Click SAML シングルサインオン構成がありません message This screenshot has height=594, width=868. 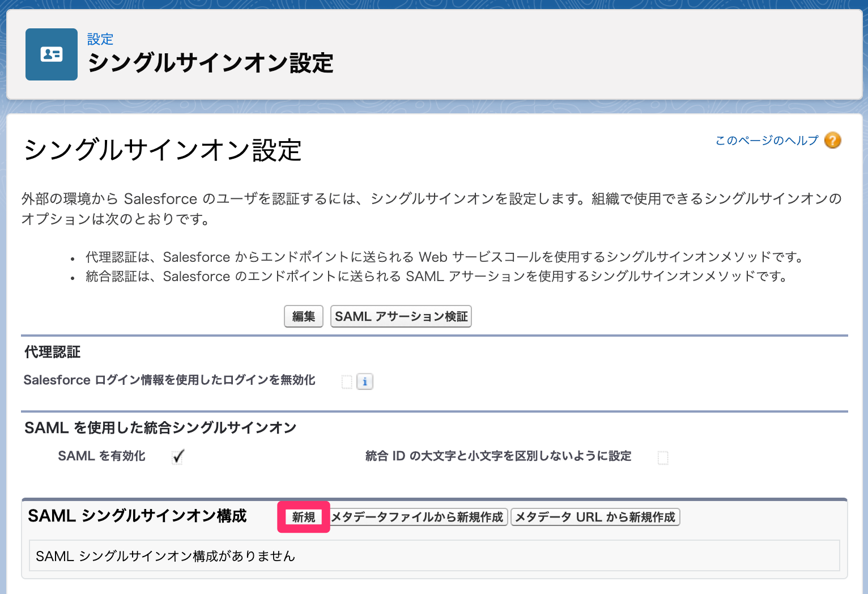coord(165,556)
